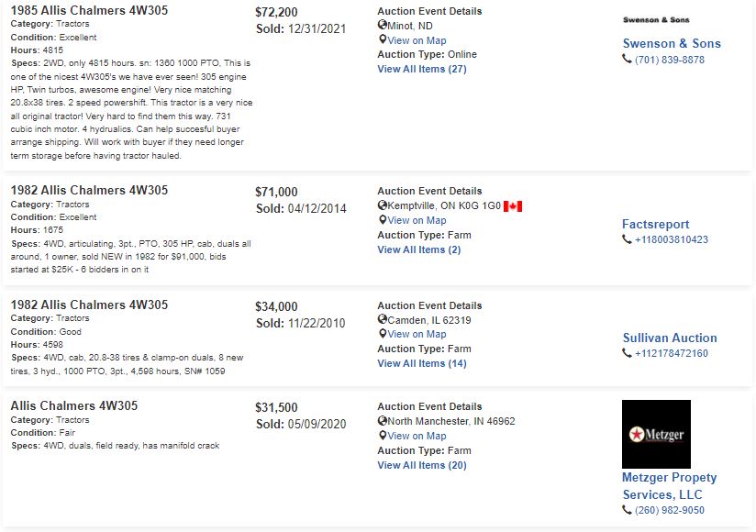Open View on Map for North Manchester listing
The height and width of the screenshot is (532, 756).
417,436
